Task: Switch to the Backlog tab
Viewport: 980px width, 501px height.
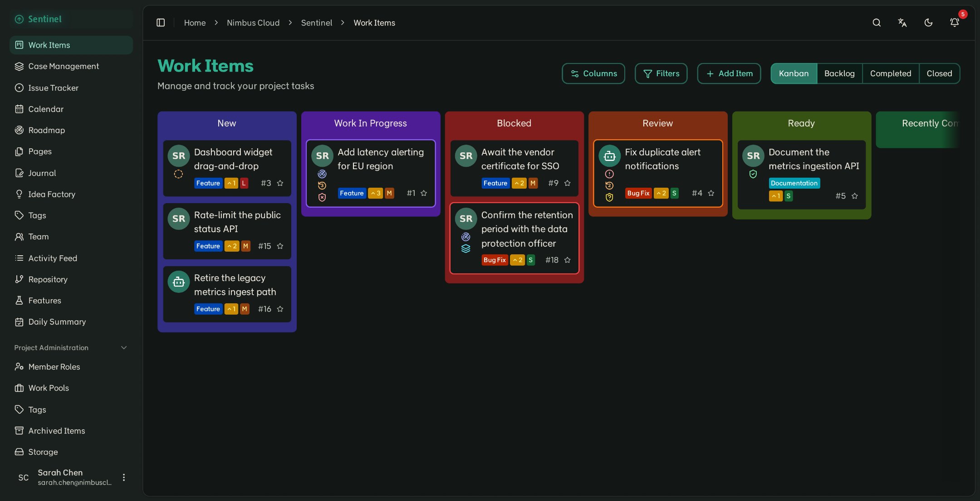Action: [839, 73]
